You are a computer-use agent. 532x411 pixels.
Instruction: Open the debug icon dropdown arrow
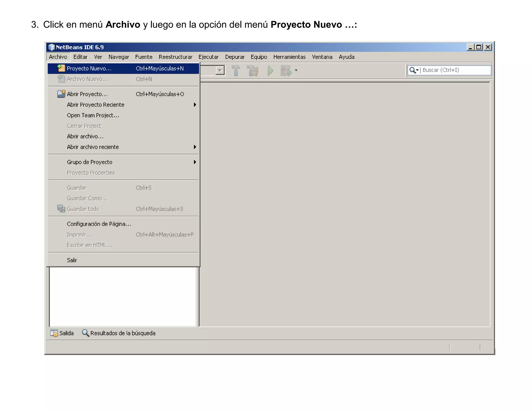coord(296,70)
